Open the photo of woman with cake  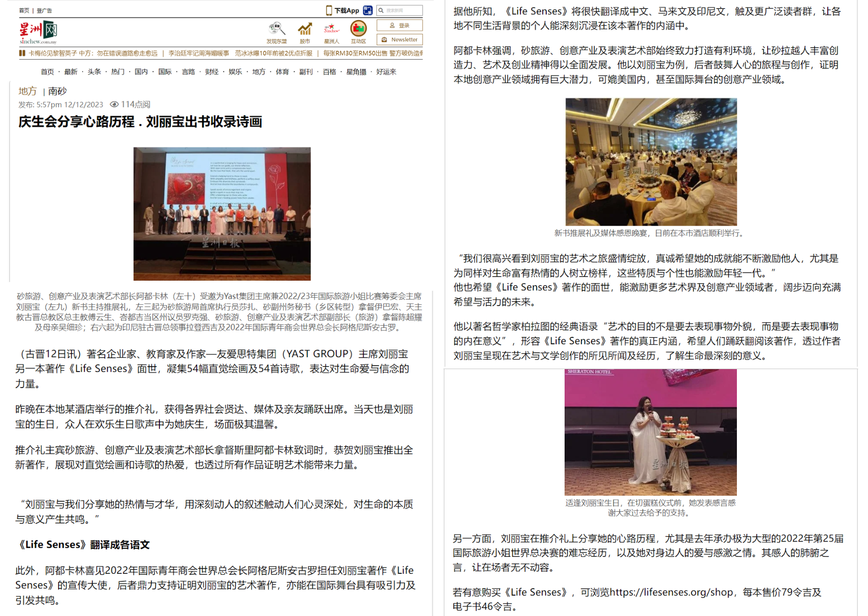[x=651, y=432]
